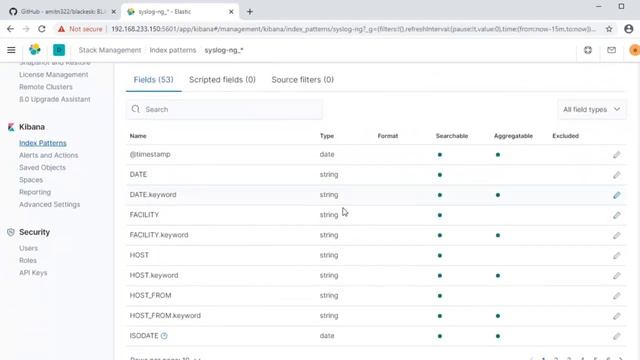Open 8.0 Upgrade Assistant in sidebar
The width and height of the screenshot is (640, 360).
[x=55, y=99]
